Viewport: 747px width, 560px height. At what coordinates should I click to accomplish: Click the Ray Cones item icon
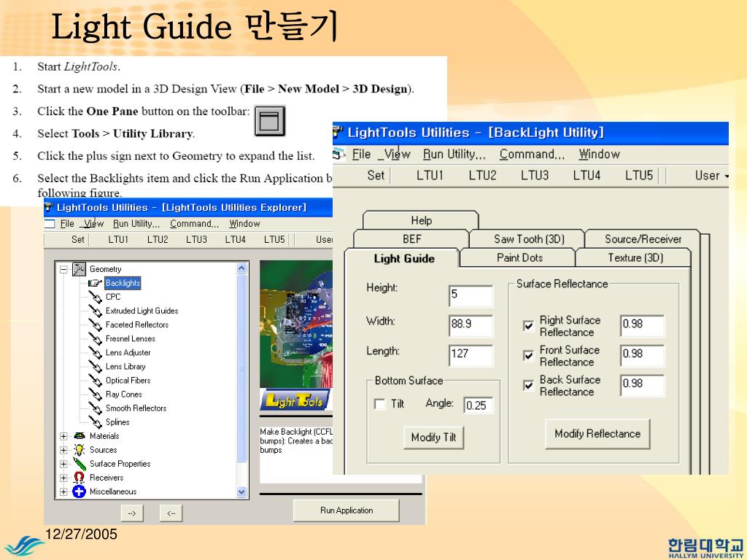point(96,394)
